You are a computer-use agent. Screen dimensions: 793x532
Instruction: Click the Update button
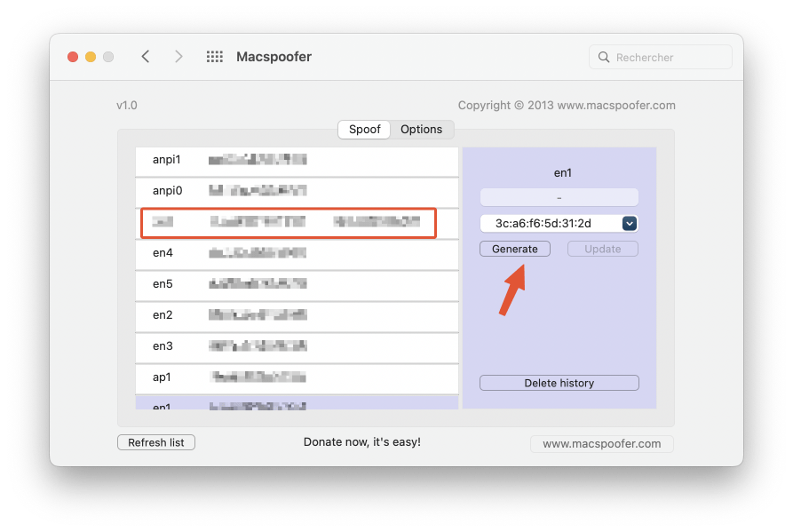603,249
